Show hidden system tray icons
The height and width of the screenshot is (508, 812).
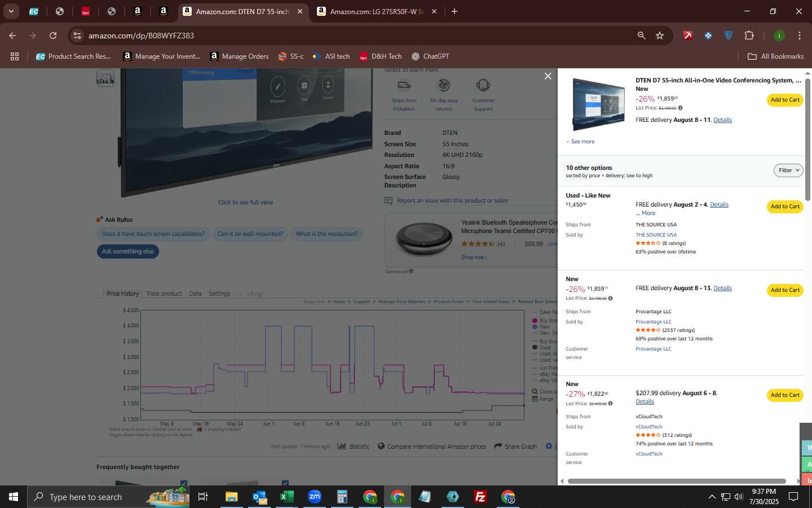(x=712, y=497)
